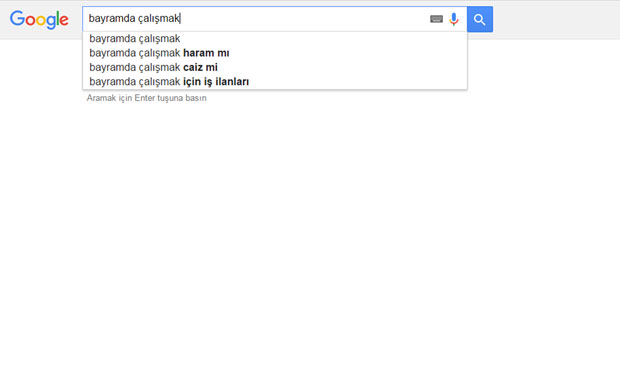The height and width of the screenshot is (380, 620).
Task: Click the grey header bar beside the search button
Action: (x=556, y=20)
